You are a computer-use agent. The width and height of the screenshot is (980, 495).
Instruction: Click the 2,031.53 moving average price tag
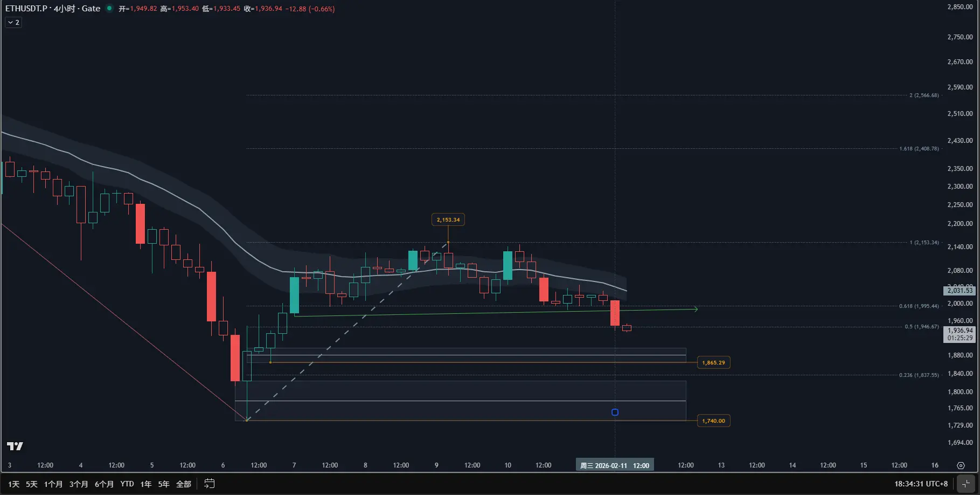click(x=960, y=291)
